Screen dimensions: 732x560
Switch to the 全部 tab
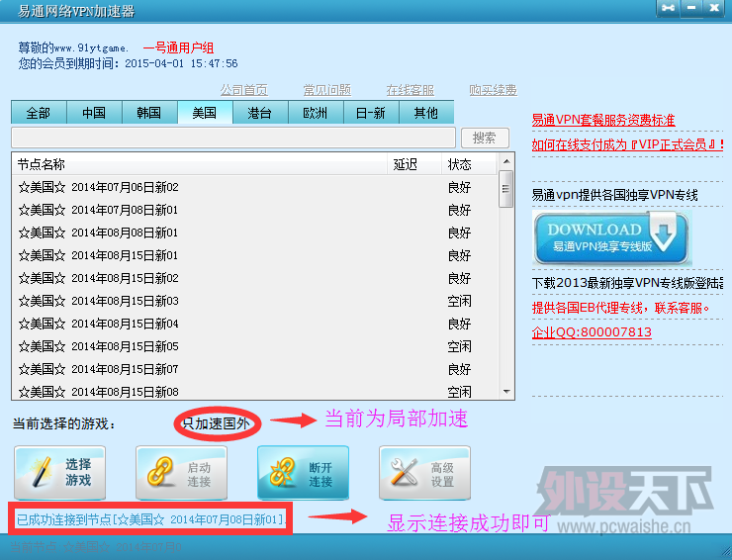[39, 113]
